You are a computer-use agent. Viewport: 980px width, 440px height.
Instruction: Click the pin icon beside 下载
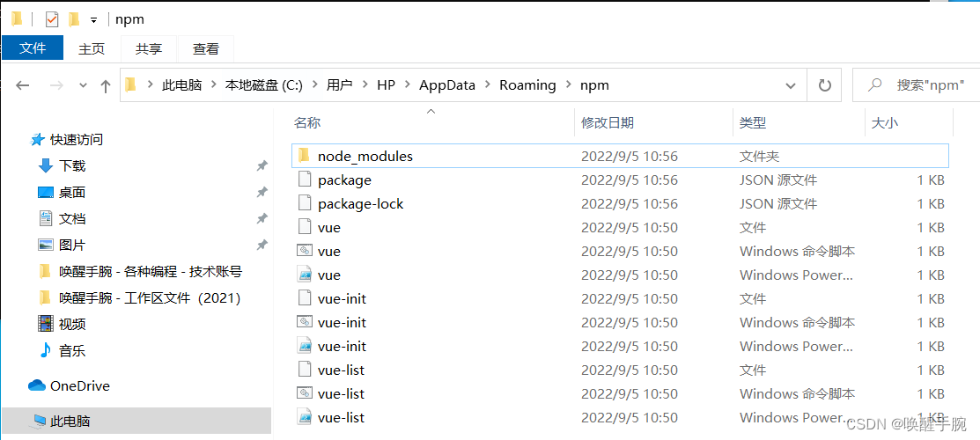pyautogui.click(x=262, y=165)
